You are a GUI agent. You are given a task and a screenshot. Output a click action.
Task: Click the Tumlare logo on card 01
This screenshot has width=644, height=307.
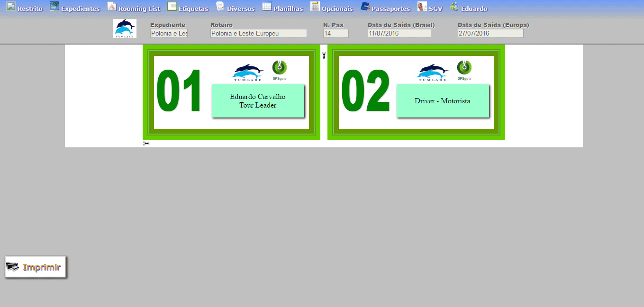coord(248,72)
